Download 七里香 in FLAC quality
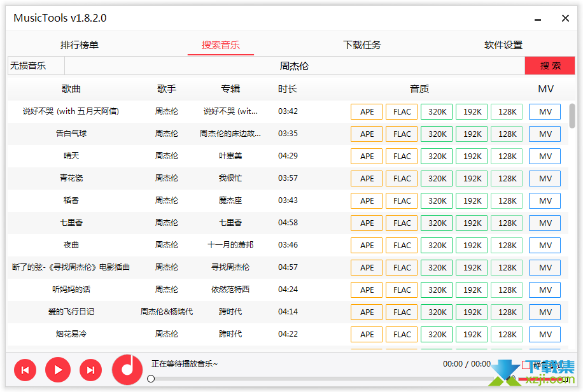This screenshot has width=583, height=392. point(402,223)
